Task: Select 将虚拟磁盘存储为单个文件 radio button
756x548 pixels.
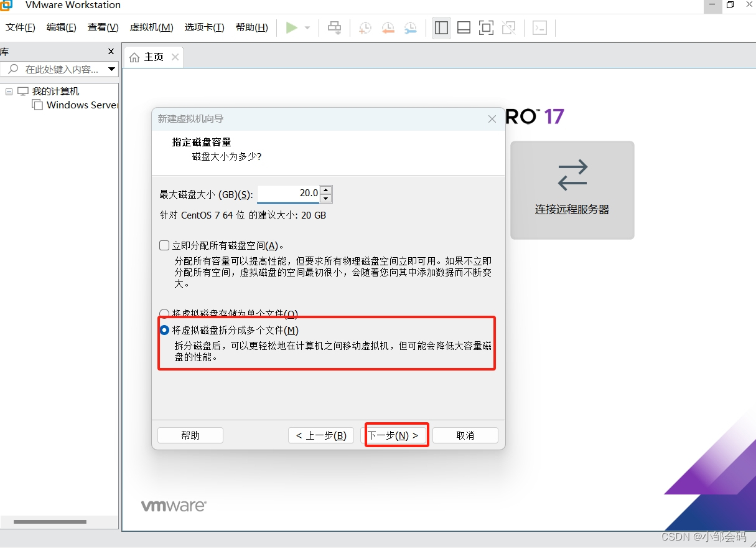Action: click(x=164, y=313)
